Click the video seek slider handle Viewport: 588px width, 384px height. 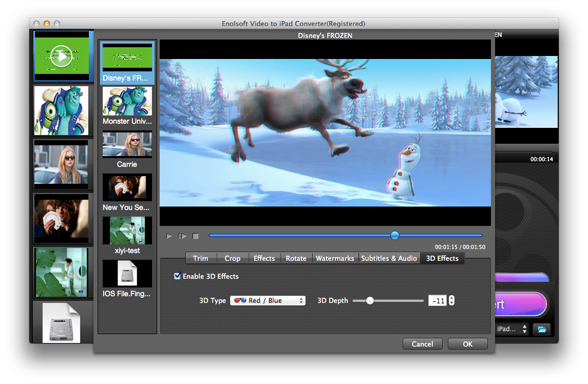tap(394, 236)
